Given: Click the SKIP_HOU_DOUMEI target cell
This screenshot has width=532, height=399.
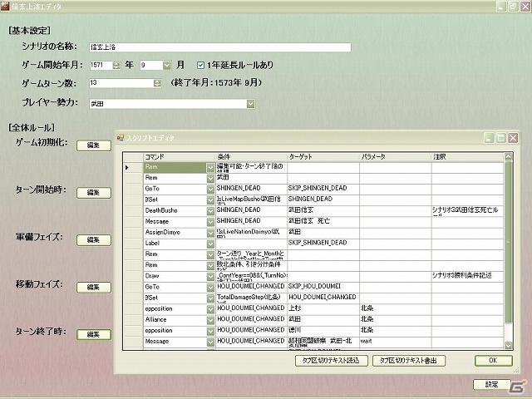Looking at the screenshot, I should pos(323,287).
